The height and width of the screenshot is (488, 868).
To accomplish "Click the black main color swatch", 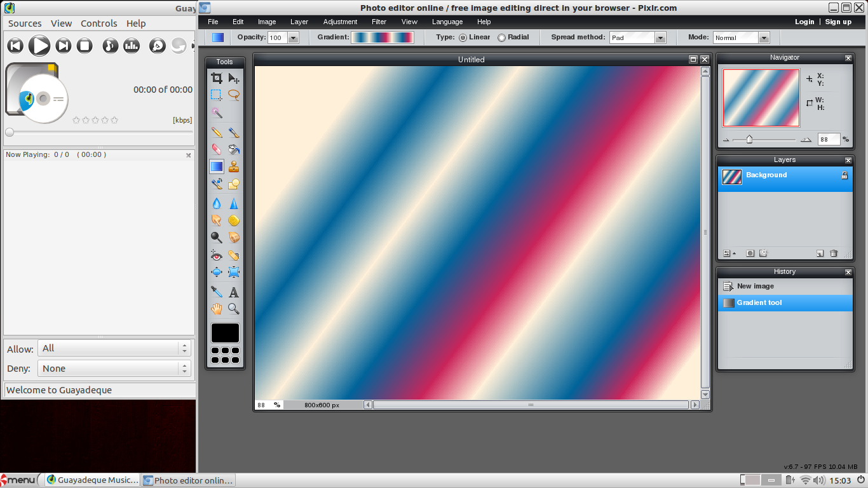I will (225, 333).
